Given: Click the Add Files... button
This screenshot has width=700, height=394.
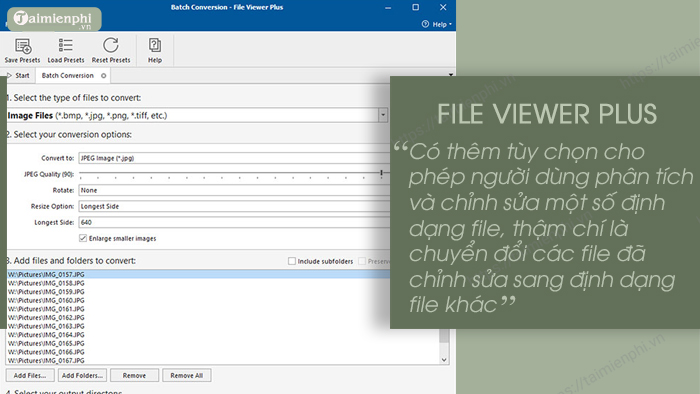Looking at the screenshot, I should tap(30, 375).
